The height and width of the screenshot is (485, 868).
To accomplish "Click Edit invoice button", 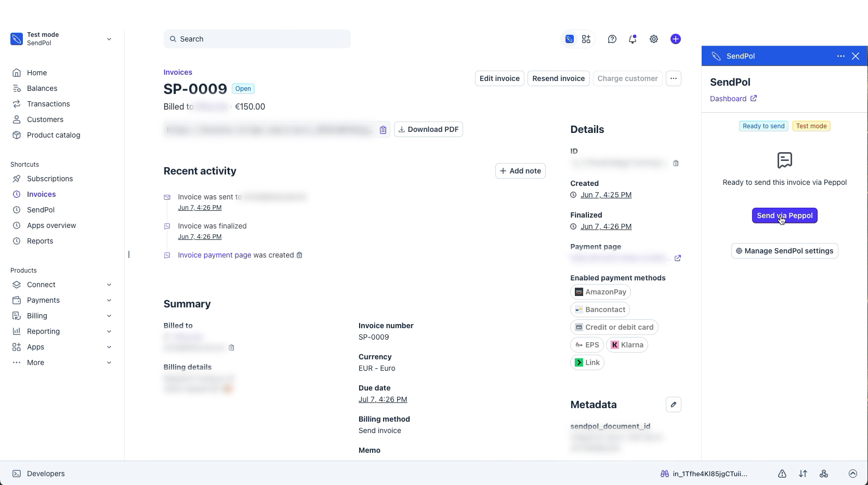I will [x=499, y=78].
